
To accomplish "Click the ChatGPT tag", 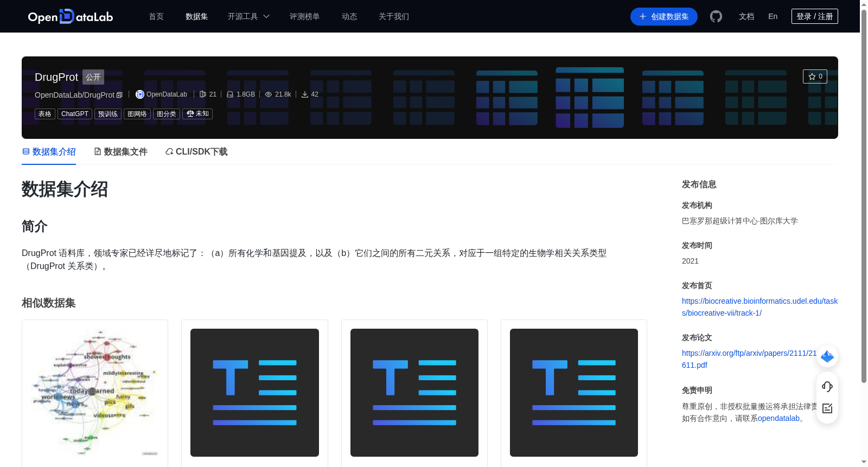I will pos(75,114).
